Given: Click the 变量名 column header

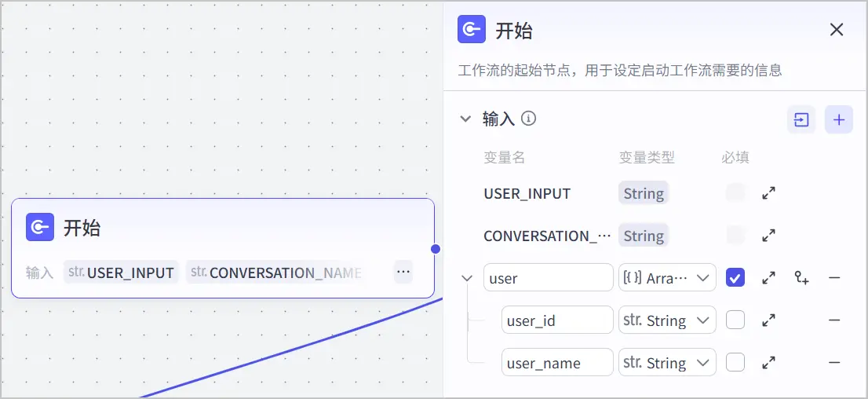Looking at the screenshot, I should tap(504, 157).
